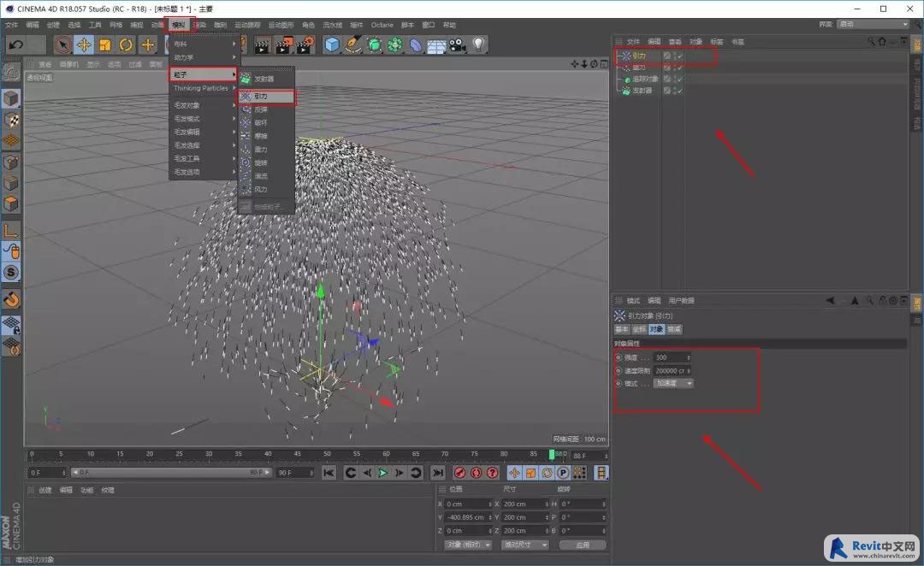
Task: Open 用户数据 menu in attribute manager
Action: 681,300
